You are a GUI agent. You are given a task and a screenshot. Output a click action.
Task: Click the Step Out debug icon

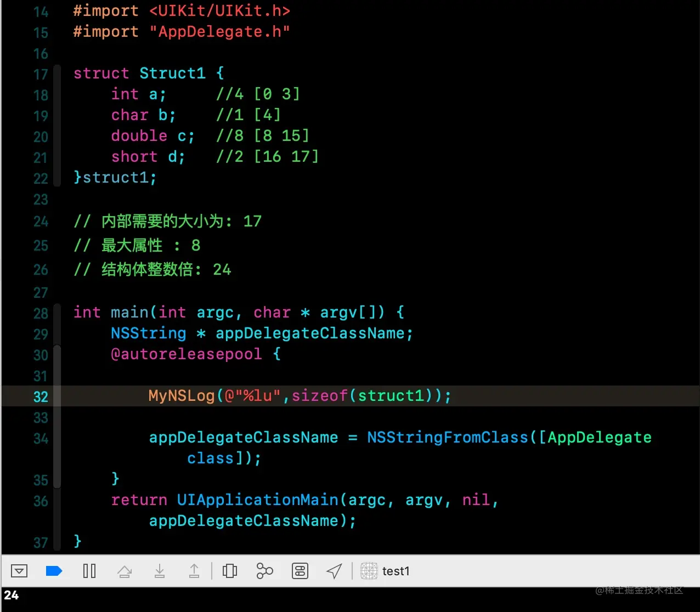coord(194,571)
